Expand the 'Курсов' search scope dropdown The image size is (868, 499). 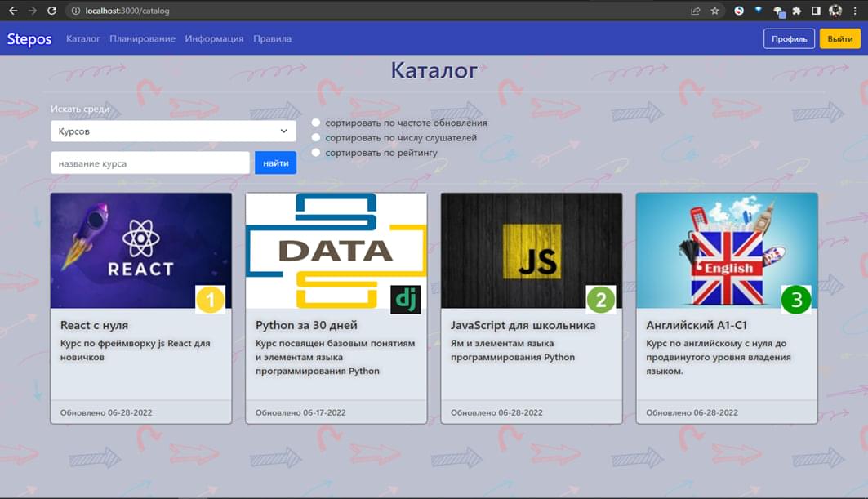(x=173, y=131)
